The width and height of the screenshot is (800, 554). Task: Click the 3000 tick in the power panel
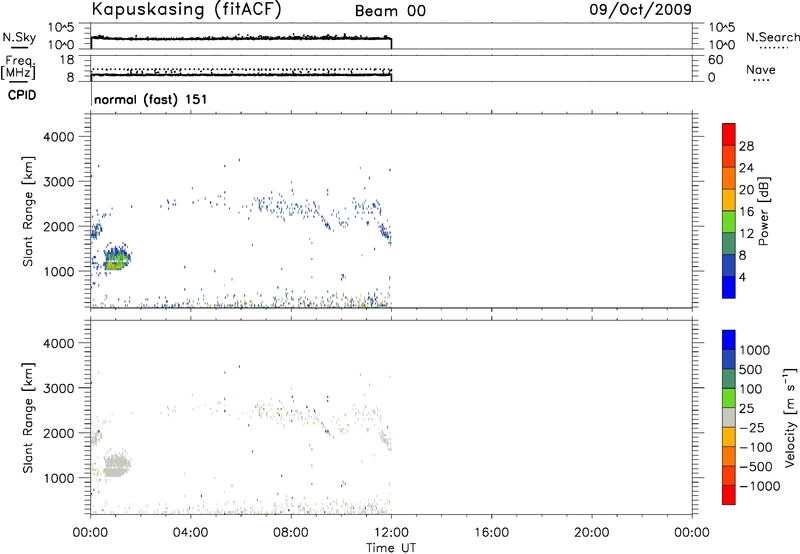59,182
